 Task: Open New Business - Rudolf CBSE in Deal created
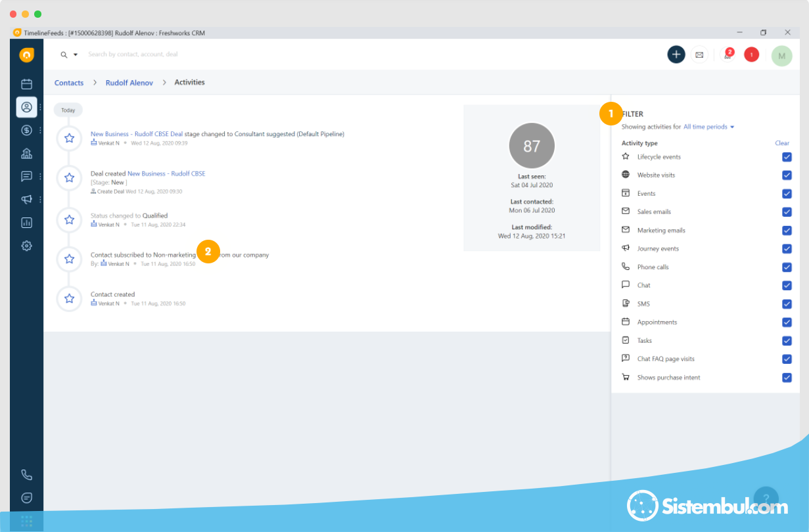pyautogui.click(x=166, y=173)
